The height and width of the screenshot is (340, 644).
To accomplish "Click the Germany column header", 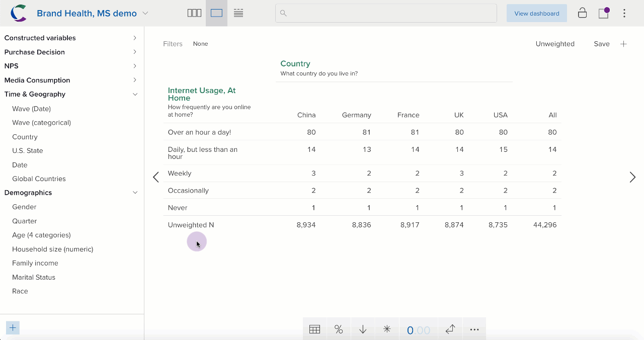I will click(x=357, y=115).
